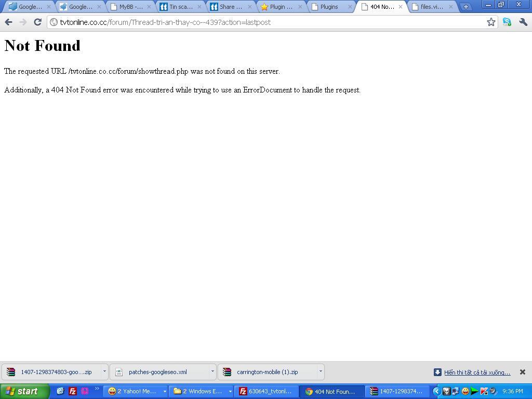This screenshot has height=399, width=532.
Task: Switch to the Plugins tab
Action: click(x=329, y=7)
